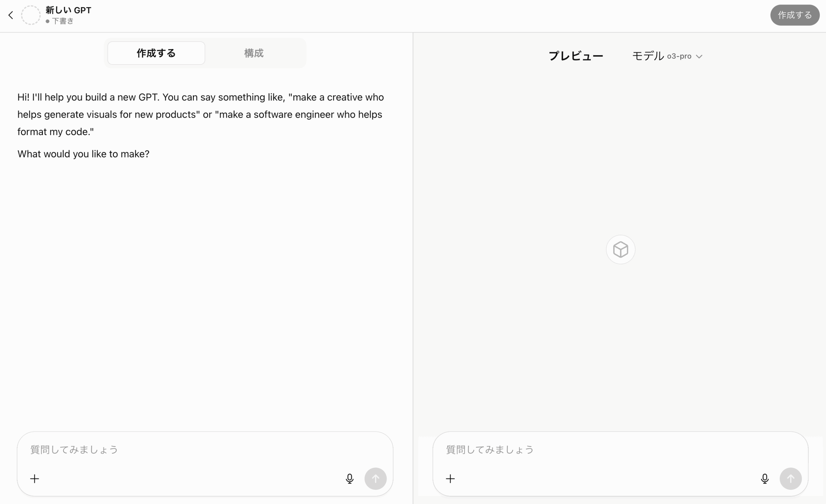The width and height of the screenshot is (826, 504).
Task: Open the モデル o3-pro dropdown
Action: coord(667,56)
